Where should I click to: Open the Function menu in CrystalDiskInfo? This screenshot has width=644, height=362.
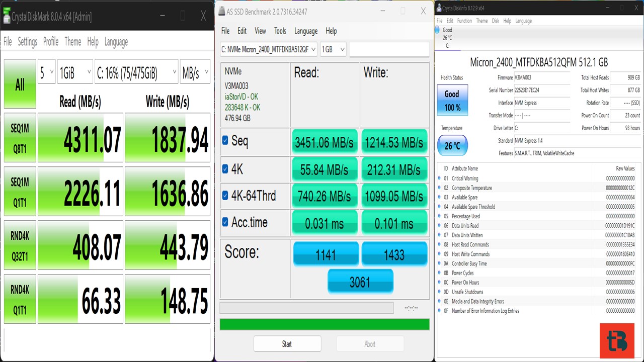pos(464,21)
